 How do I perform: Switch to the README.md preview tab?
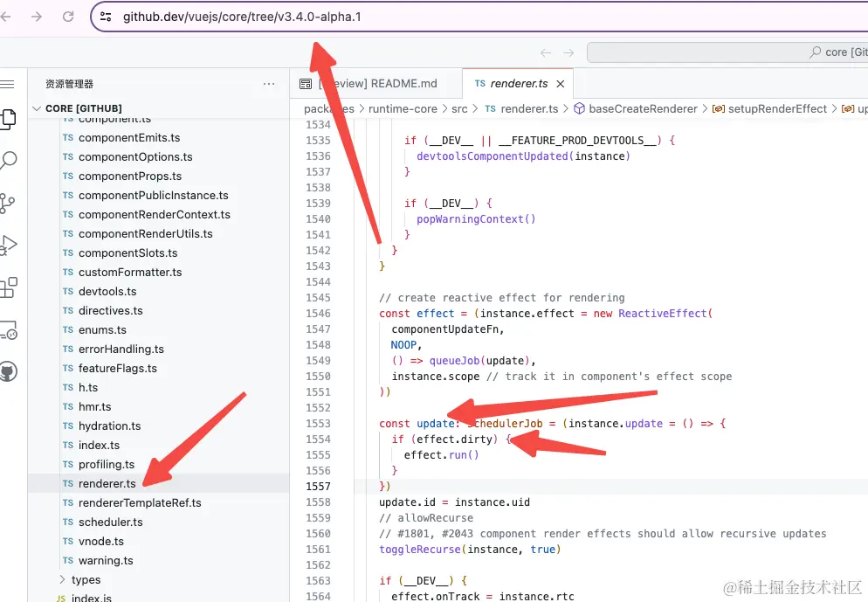click(x=375, y=84)
